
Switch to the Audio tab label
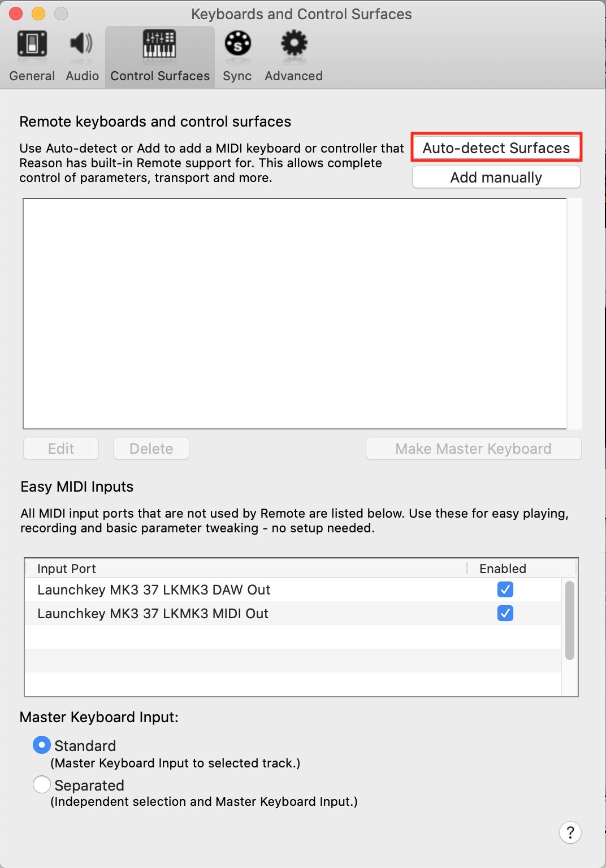(x=82, y=76)
